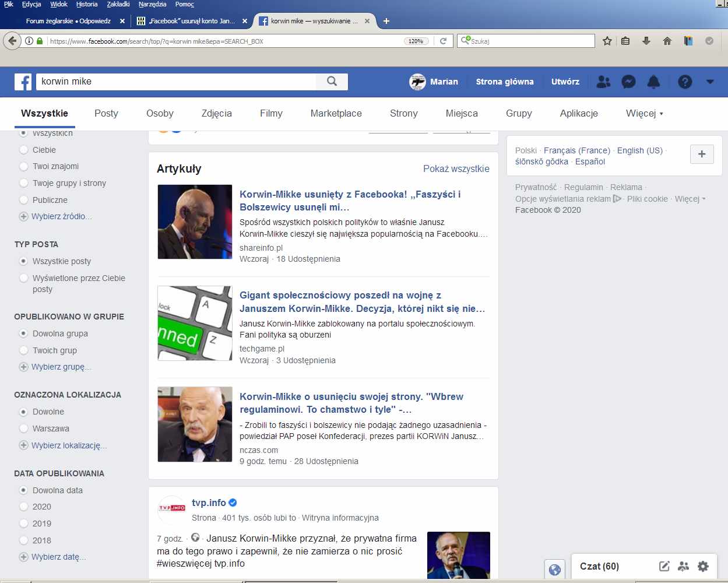Viewport: 728px width, 583px height.
Task: Click the 120% zoom level indicator
Action: pyautogui.click(x=416, y=41)
